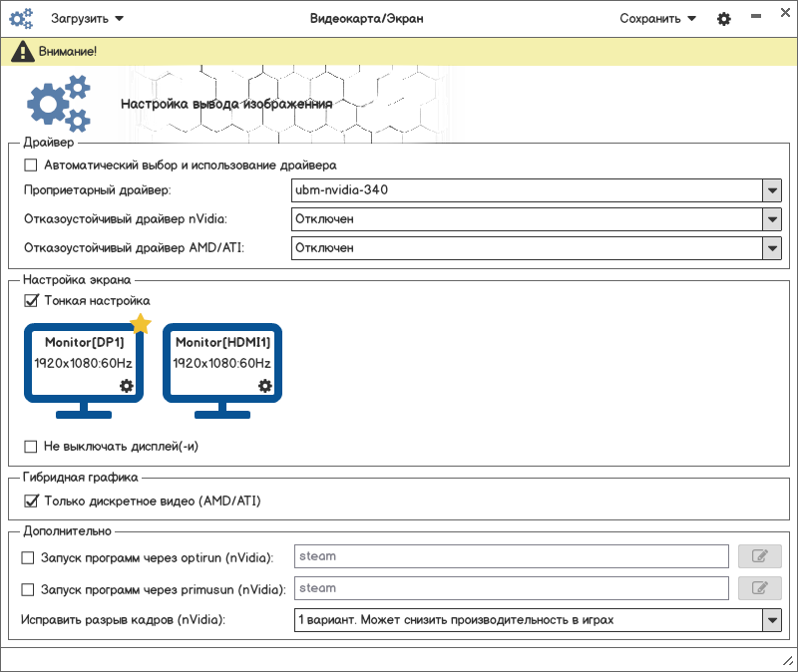
Task: Open gear settings on Monitor[DP1]
Action: 127,386
